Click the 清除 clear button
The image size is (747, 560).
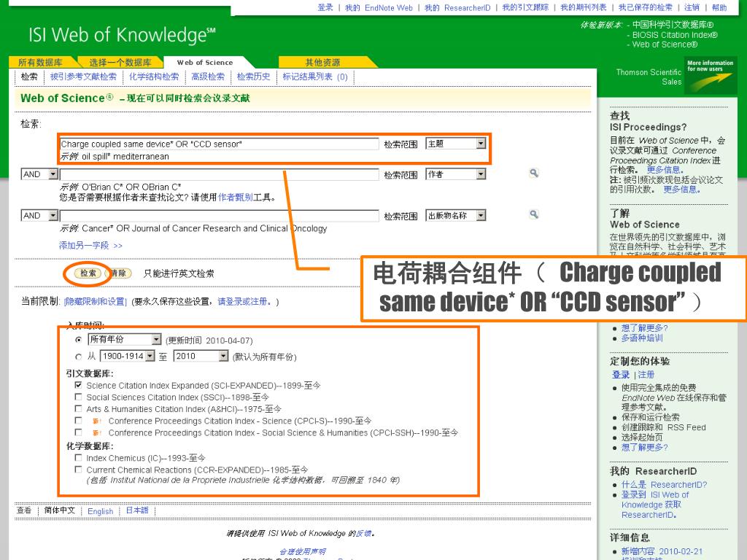[119, 273]
